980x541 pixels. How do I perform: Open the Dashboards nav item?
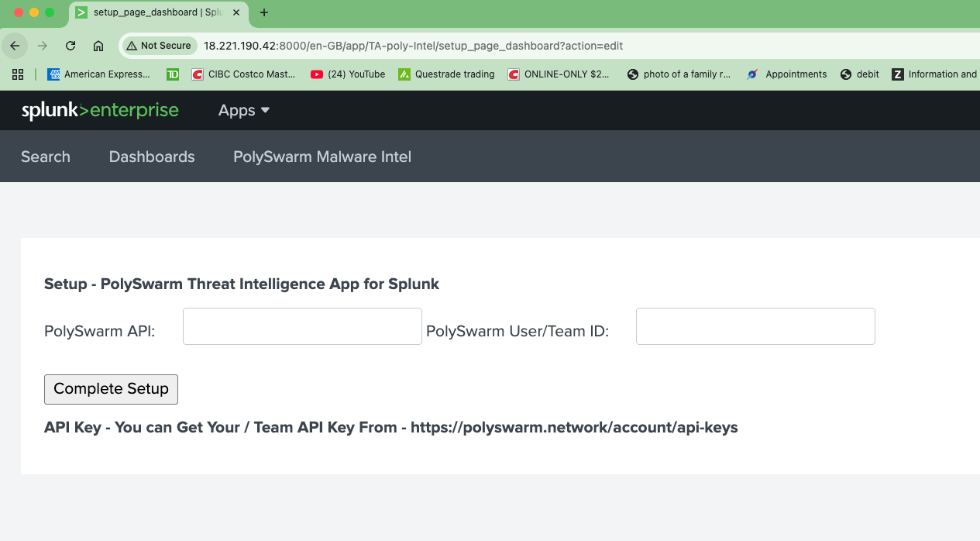pos(152,157)
